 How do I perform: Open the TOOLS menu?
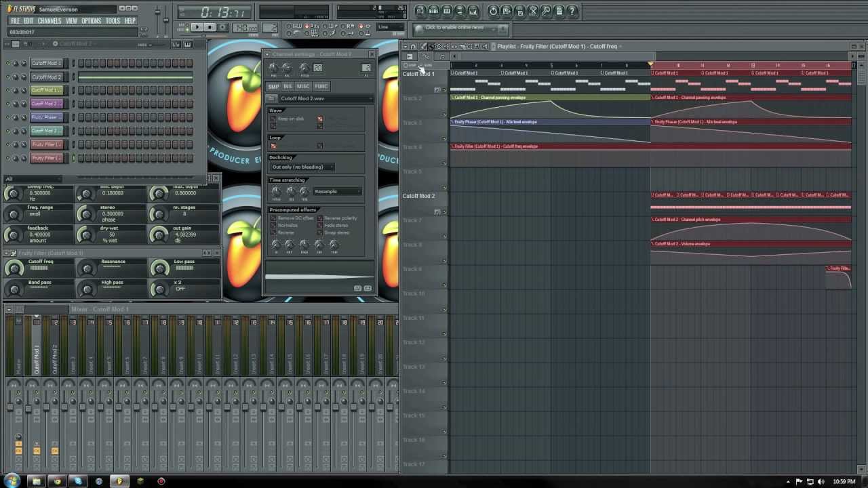(x=113, y=21)
